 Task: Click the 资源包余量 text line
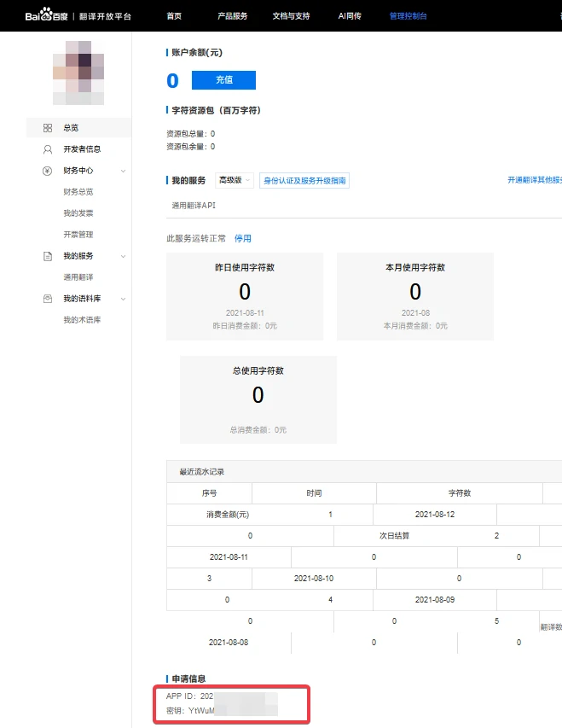pos(191,147)
